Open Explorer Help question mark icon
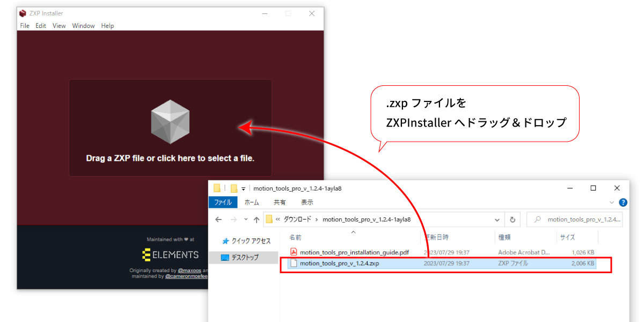 click(623, 202)
